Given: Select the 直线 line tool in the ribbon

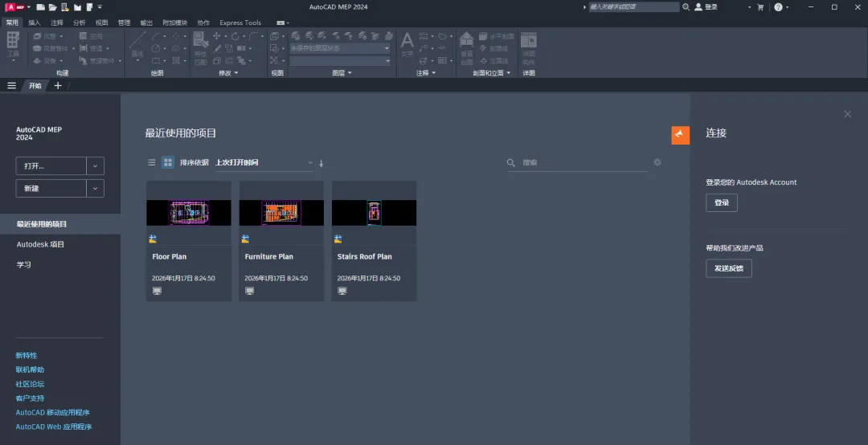Looking at the screenshot, I should point(137,45).
